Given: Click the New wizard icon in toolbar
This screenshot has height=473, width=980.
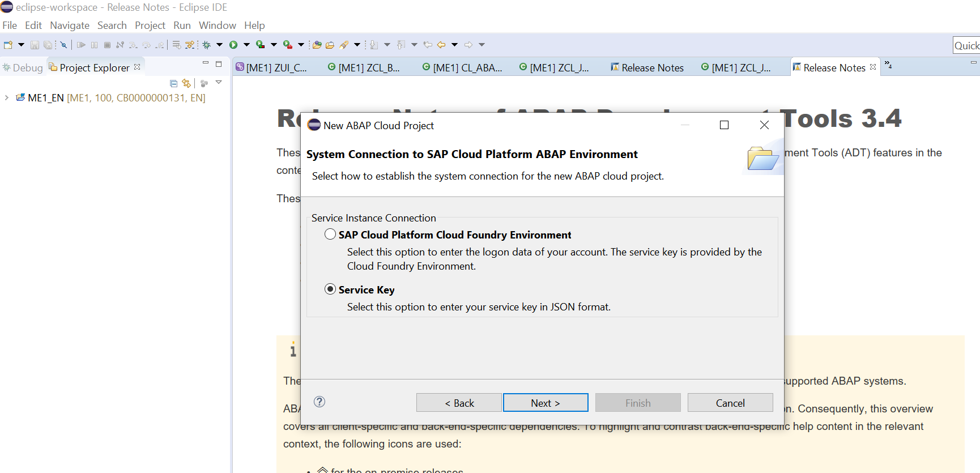Looking at the screenshot, I should (8, 45).
